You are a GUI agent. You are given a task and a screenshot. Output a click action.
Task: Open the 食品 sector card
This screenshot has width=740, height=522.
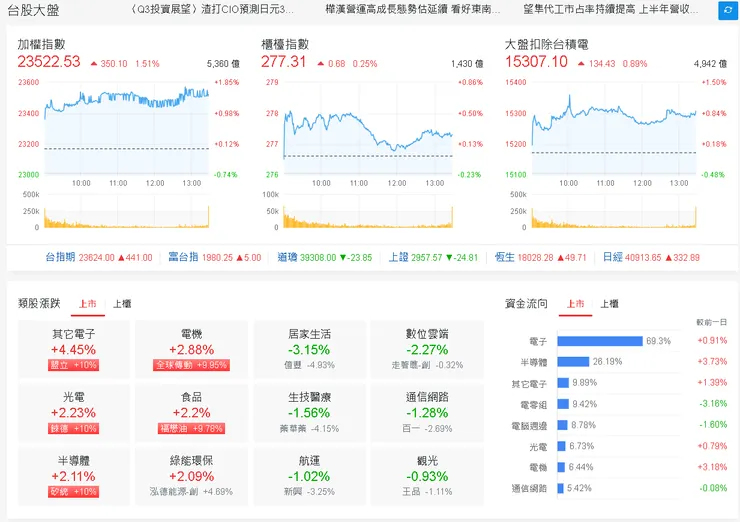click(x=192, y=413)
